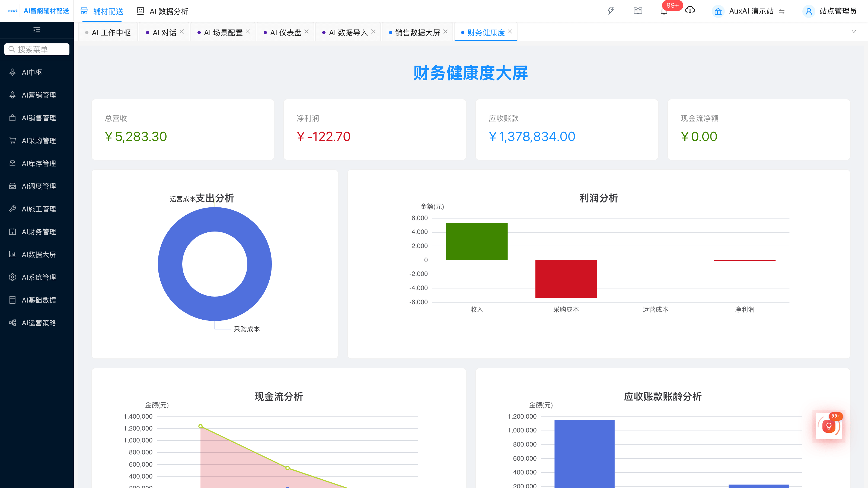Click the 搜索菜单 search field

pos(37,49)
